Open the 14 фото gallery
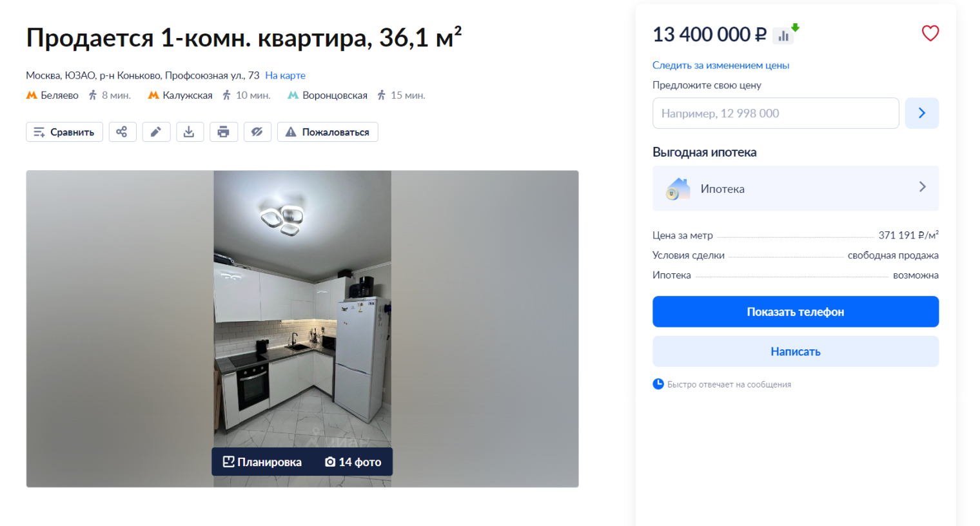Image resolution: width=980 pixels, height=526 pixels. point(353,462)
